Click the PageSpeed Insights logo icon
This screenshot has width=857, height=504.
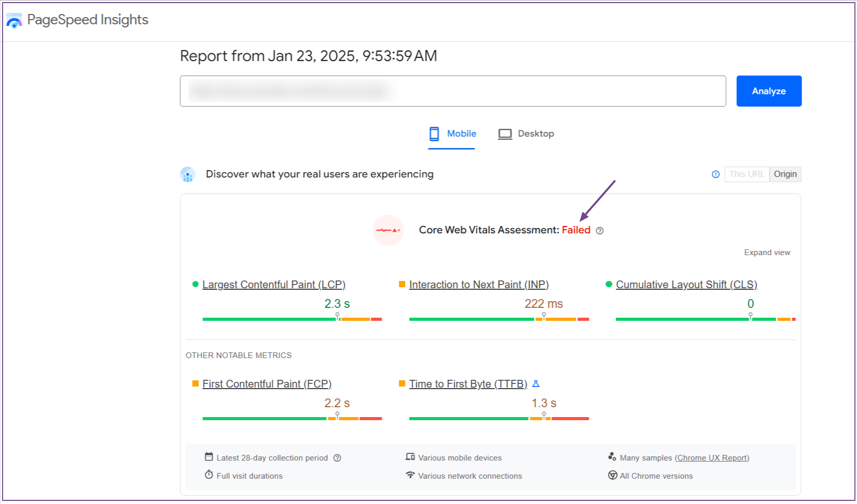[14, 21]
